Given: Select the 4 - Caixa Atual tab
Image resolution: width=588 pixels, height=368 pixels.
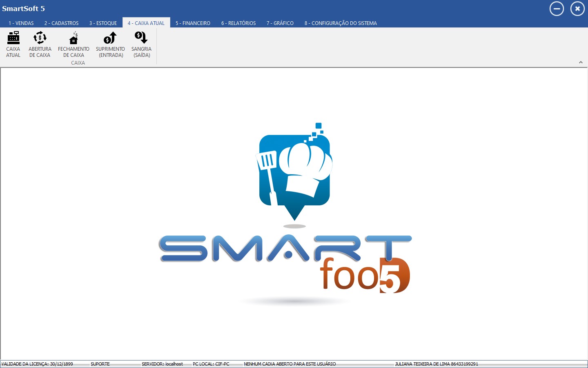Looking at the screenshot, I should (146, 23).
